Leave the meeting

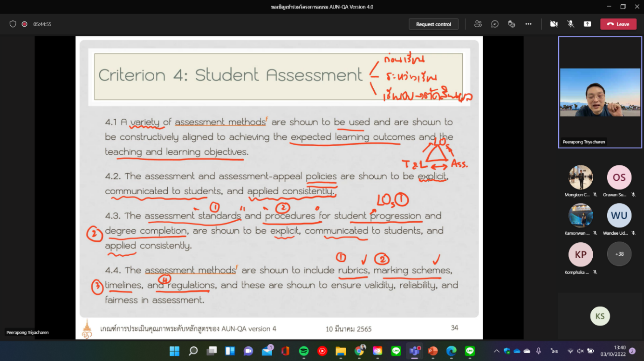tap(618, 24)
